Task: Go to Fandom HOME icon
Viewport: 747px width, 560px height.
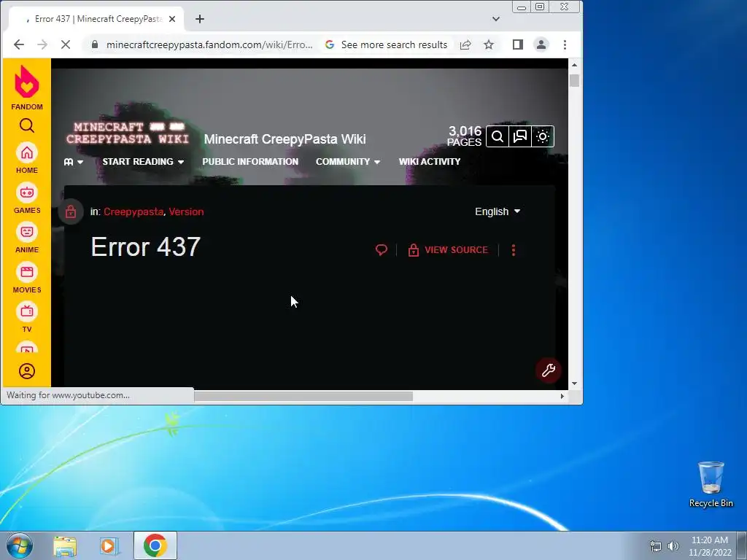Action: click(27, 158)
